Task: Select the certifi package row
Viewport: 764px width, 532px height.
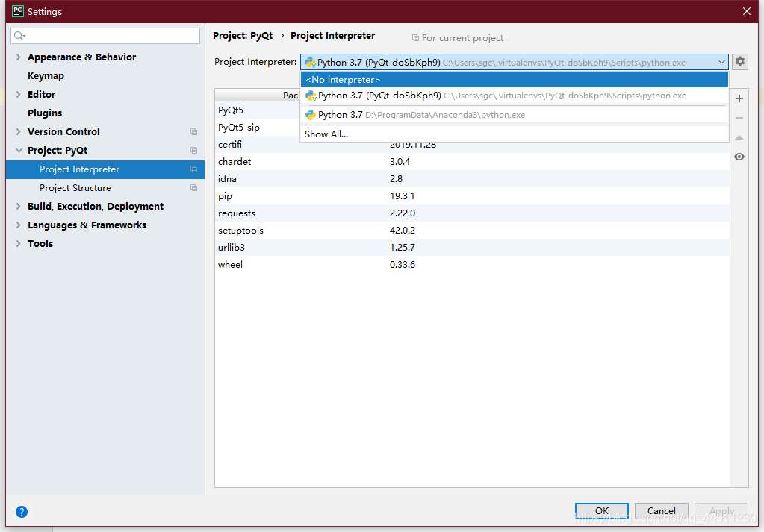Action: click(472, 145)
